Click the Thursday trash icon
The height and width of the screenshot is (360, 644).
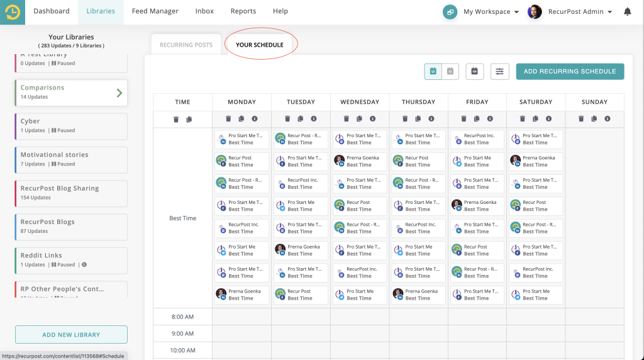click(405, 119)
